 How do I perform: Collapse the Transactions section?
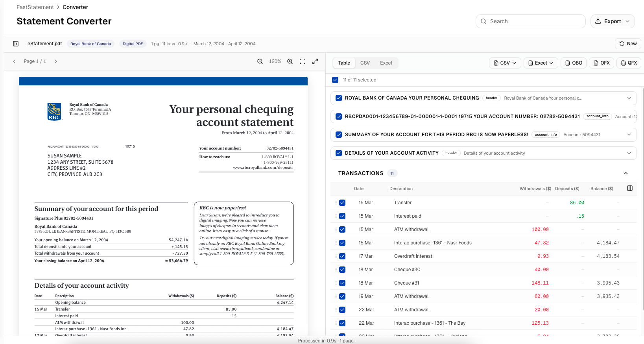(x=626, y=173)
